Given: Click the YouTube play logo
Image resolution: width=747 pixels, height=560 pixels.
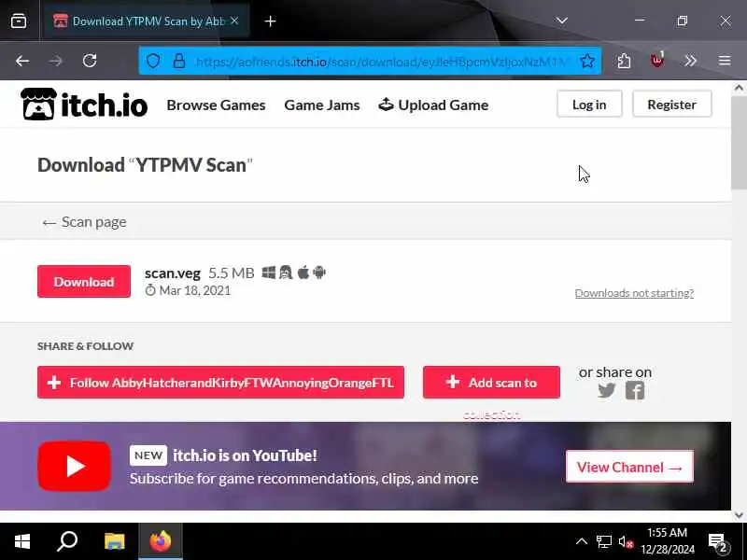Looking at the screenshot, I should pos(75,466).
